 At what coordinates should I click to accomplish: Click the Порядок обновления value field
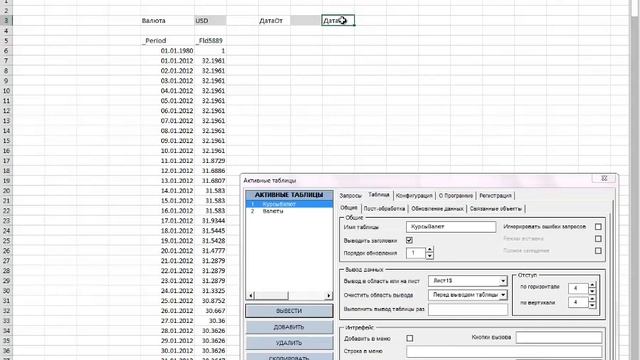416,253
